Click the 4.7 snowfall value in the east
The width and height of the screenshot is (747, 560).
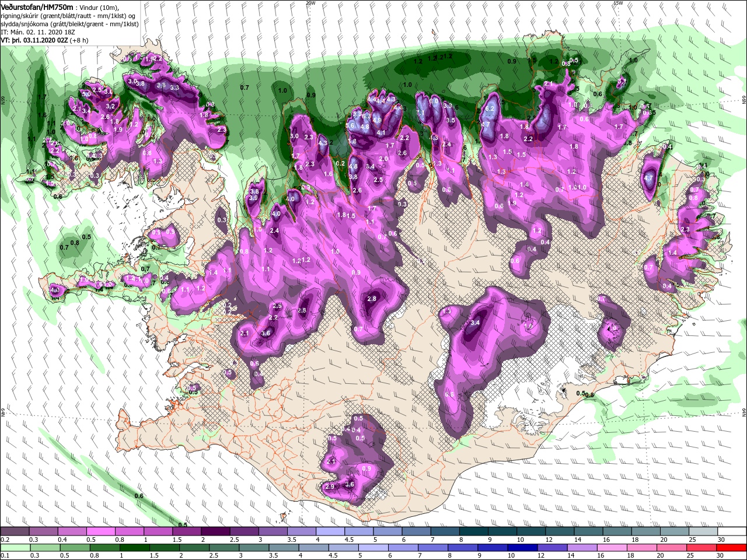pos(648,178)
